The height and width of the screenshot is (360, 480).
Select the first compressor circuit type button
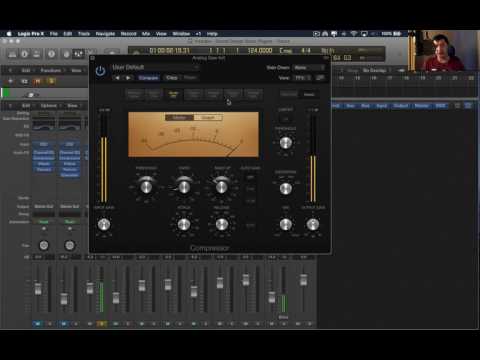point(134,94)
